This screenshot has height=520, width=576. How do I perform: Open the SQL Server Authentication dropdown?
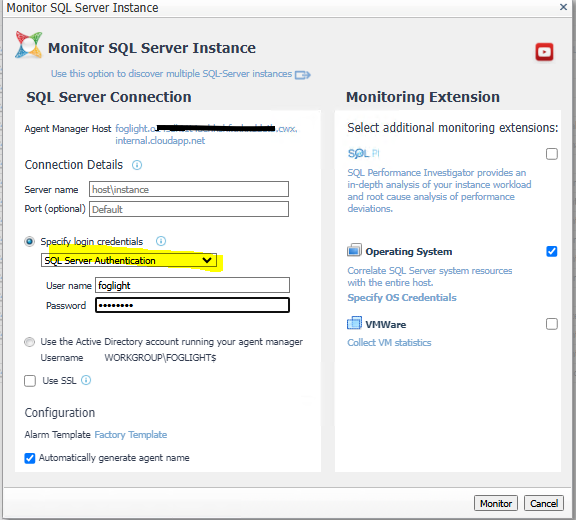coord(129,260)
